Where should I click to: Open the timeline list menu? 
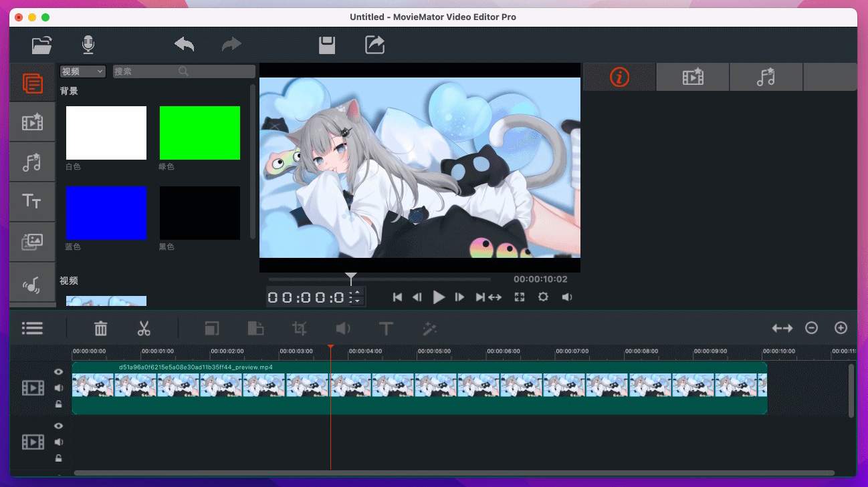click(32, 328)
